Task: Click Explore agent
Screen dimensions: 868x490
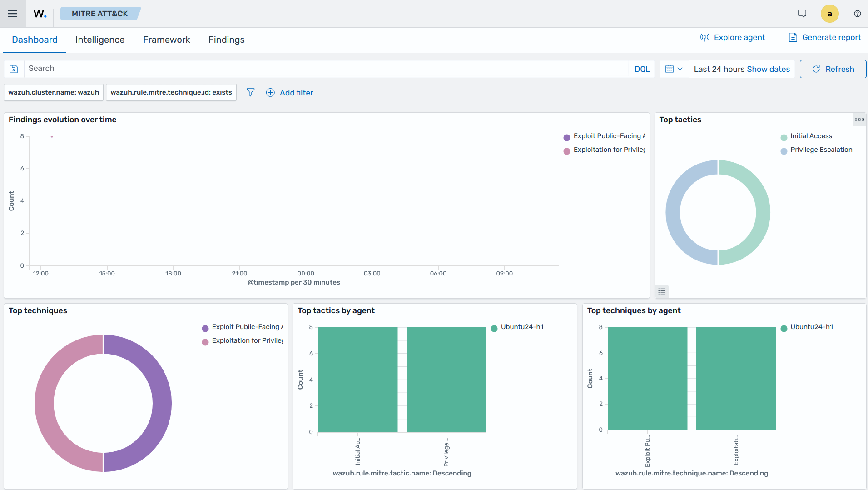Action: tap(732, 37)
